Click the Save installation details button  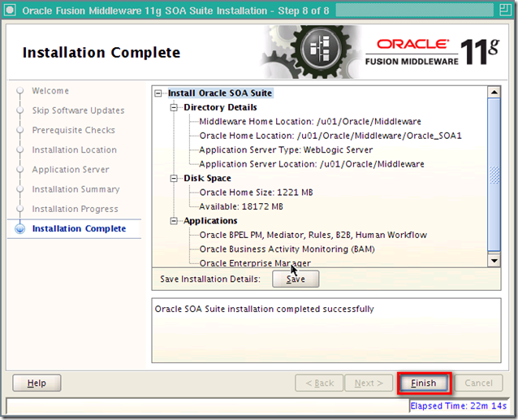coord(296,279)
